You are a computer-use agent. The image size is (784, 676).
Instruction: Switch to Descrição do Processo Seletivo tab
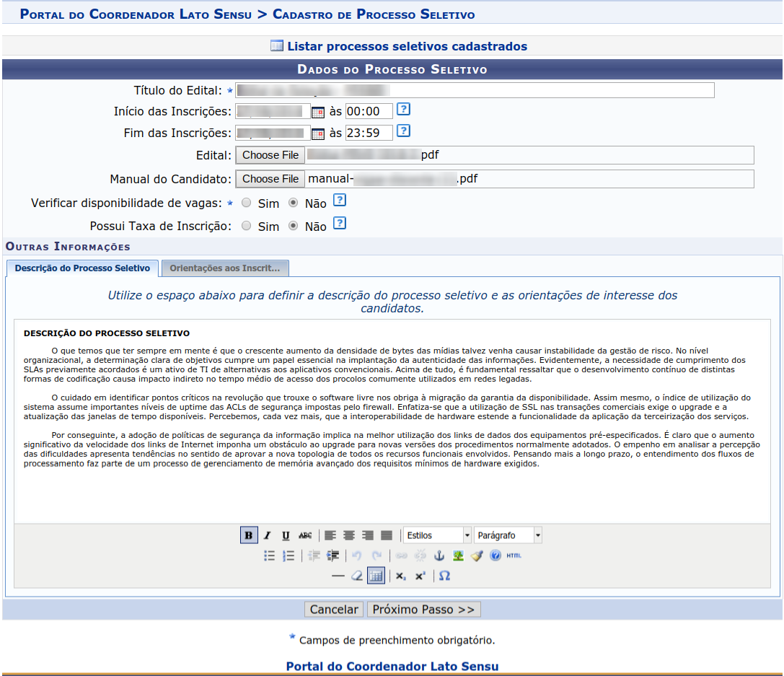(82, 268)
